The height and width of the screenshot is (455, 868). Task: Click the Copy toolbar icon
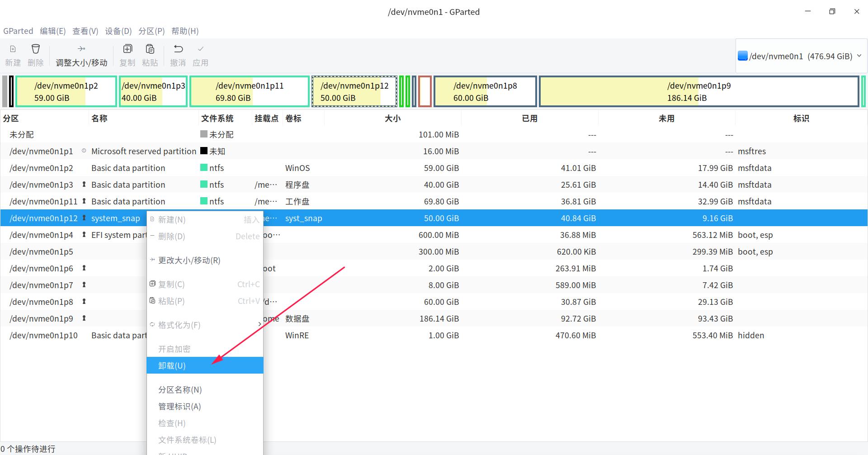pyautogui.click(x=127, y=49)
